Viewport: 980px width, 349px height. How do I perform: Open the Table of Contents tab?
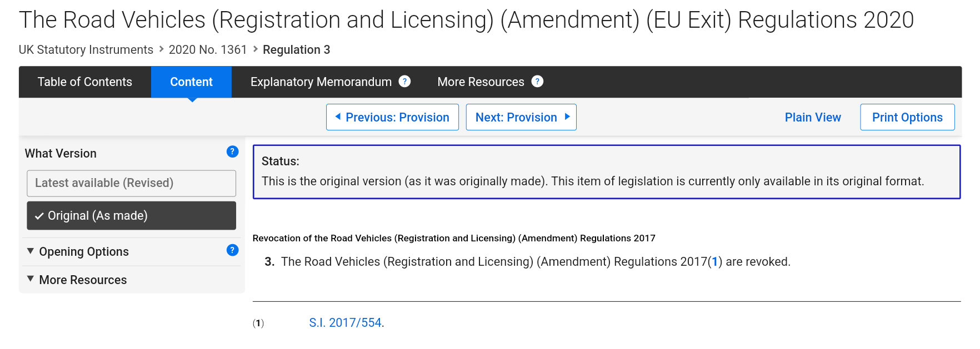(85, 82)
